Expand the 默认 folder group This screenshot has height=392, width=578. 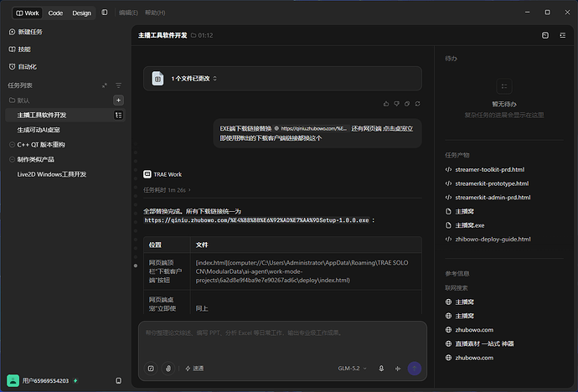pos(19,101)
